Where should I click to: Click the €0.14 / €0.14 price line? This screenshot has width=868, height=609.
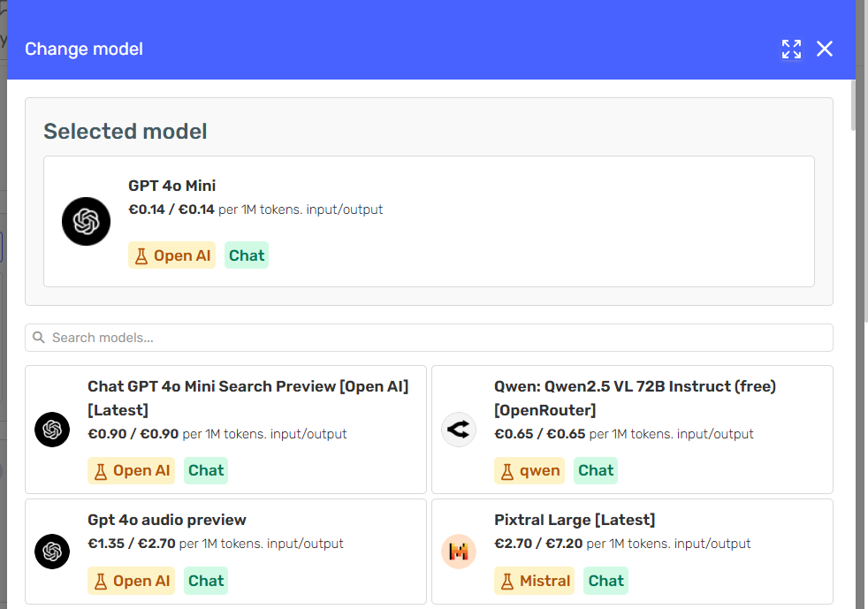click(x=255, y=209)
